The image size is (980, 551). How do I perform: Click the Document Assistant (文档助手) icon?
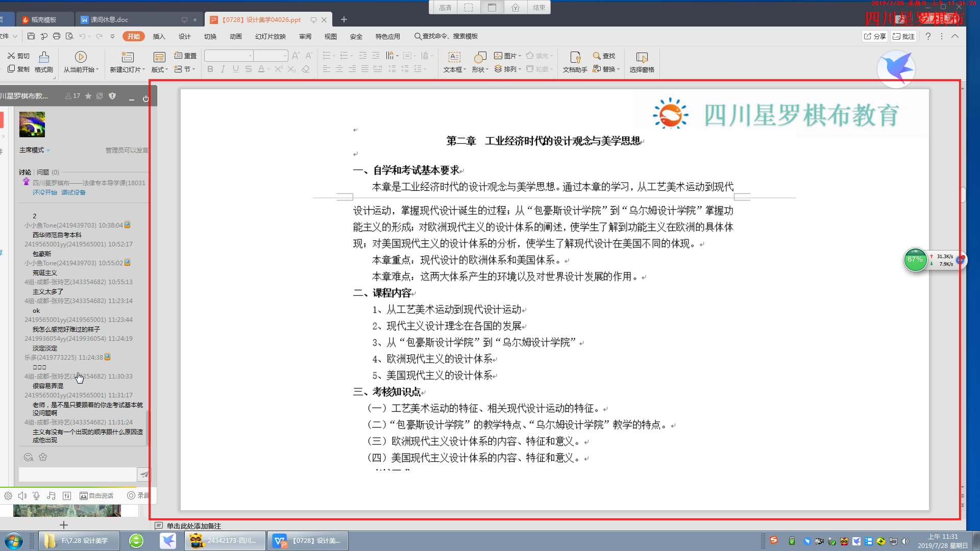(575, 57)
